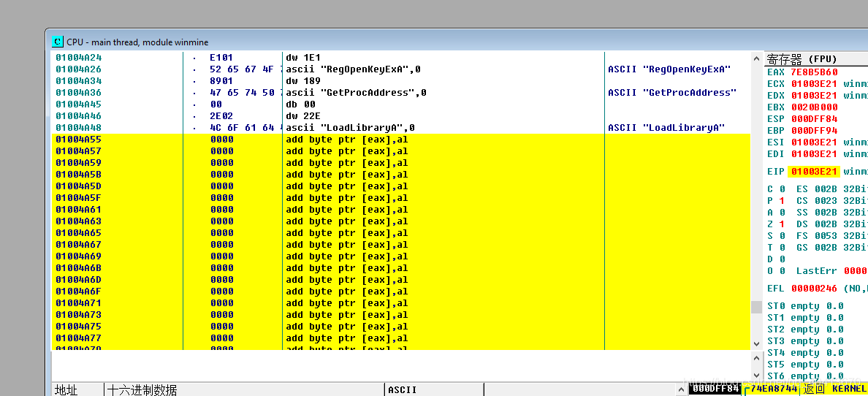Viewport: 868px width, 396px height.
Task: Click ESP register value 000DFF84
Action: 815,118
